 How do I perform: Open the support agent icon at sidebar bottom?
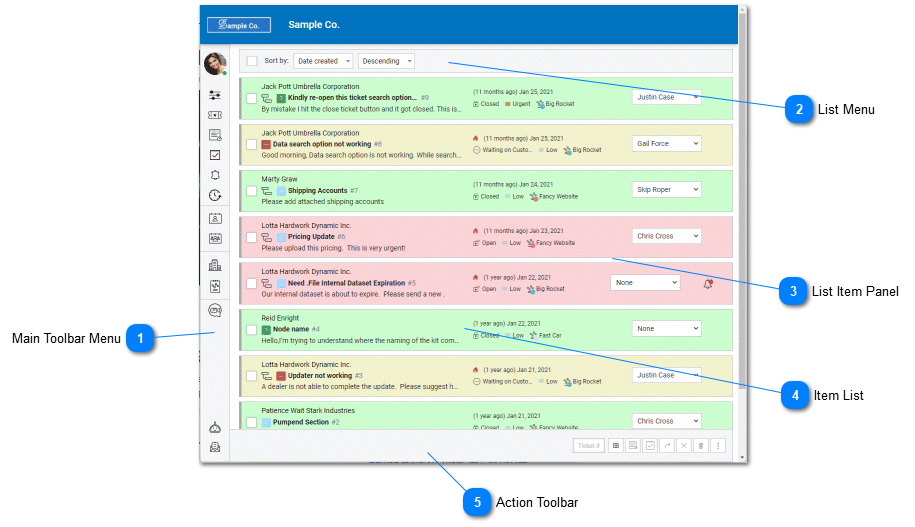(215, 447)
